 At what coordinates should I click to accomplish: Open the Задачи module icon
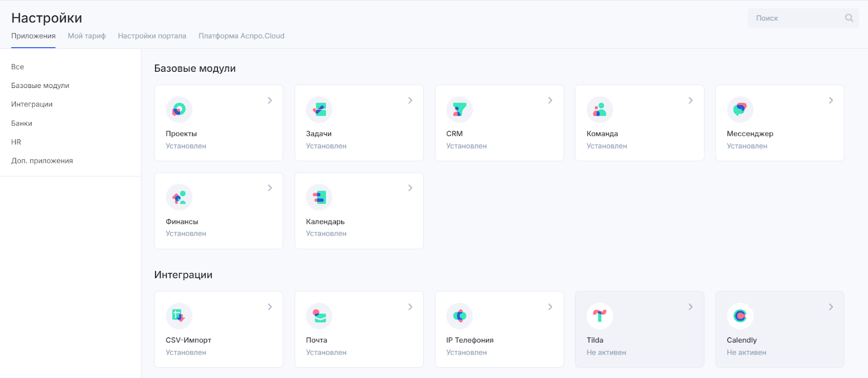pyautogui.click(x=319, y=110)
